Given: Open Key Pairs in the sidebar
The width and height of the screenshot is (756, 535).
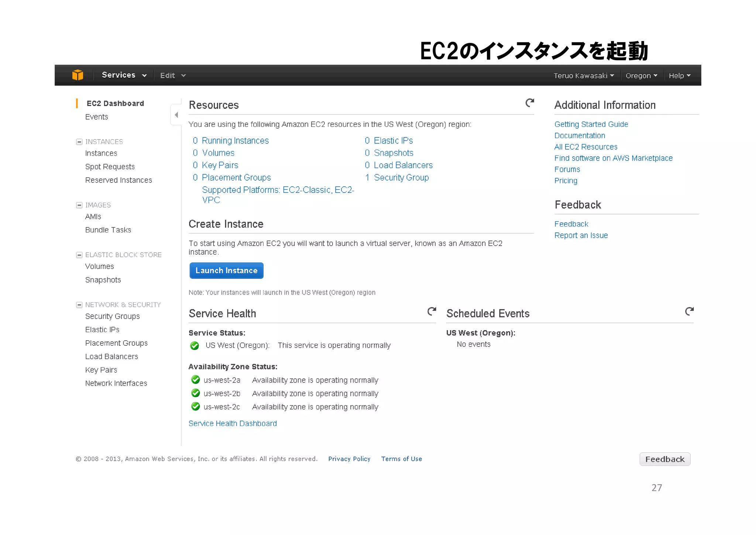Looking at the screenshot, I should coord(101,370).
